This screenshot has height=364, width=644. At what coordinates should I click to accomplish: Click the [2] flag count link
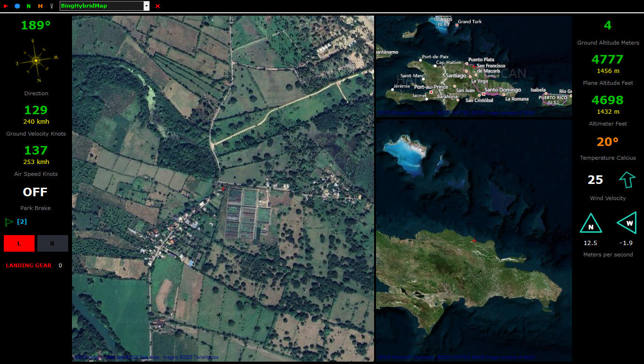(22, 222)
